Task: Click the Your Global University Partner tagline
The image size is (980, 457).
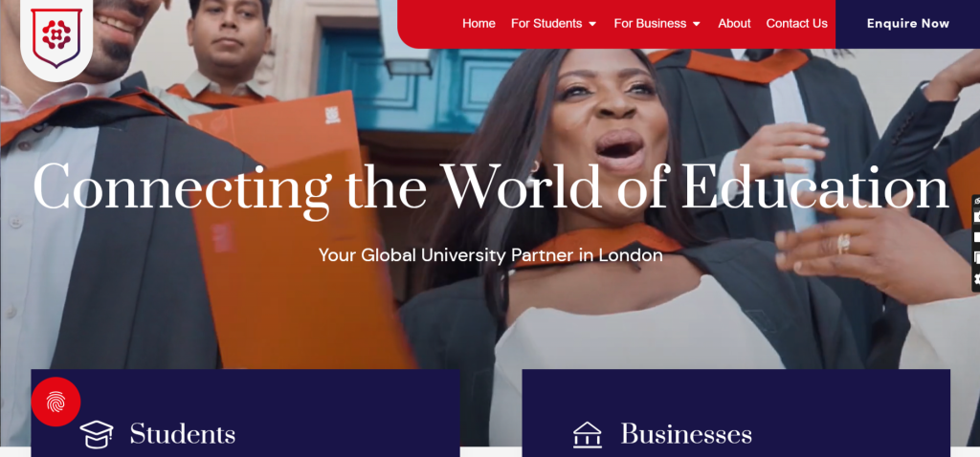Action: tap(491, 255)
